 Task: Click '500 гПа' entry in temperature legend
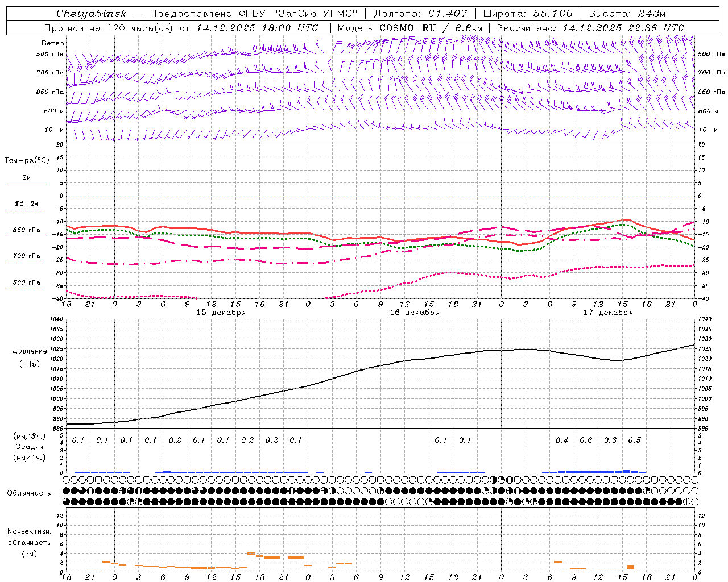27,282
